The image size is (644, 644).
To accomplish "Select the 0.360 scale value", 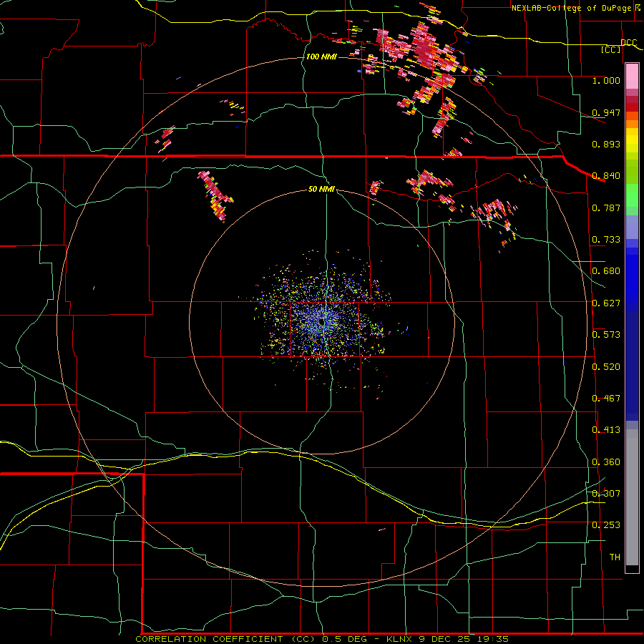I will 606,462.
